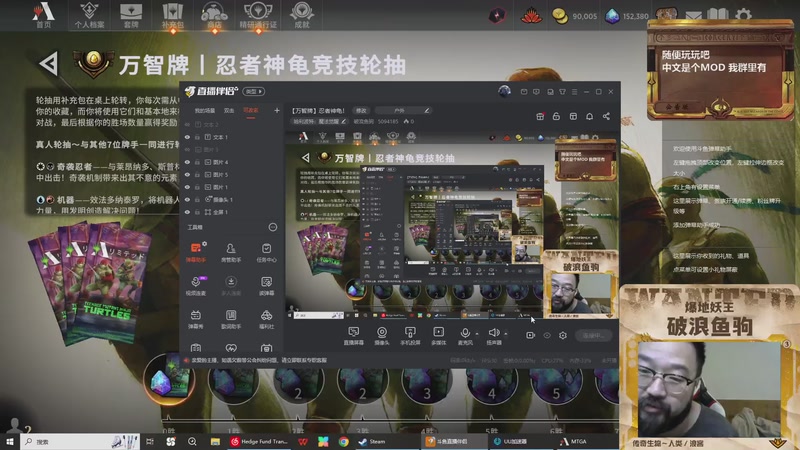Click the gems balance 152,380
Viewport: 800px width, 450px height.
pyautogui.click(x=627, y=16)
